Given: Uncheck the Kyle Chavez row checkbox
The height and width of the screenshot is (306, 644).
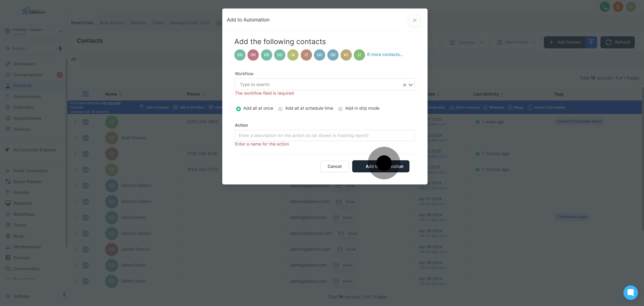Looking at the screenshot, I should click(85, 138).
